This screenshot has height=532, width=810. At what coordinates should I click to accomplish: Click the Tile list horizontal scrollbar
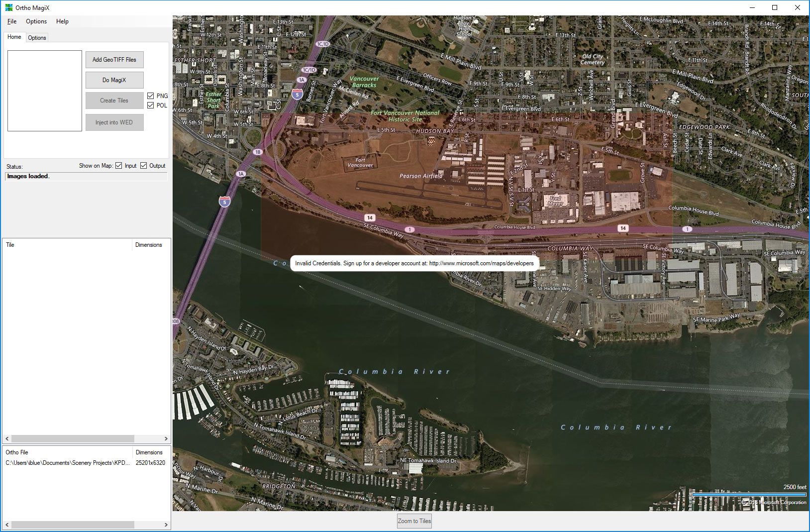point(73,438)
